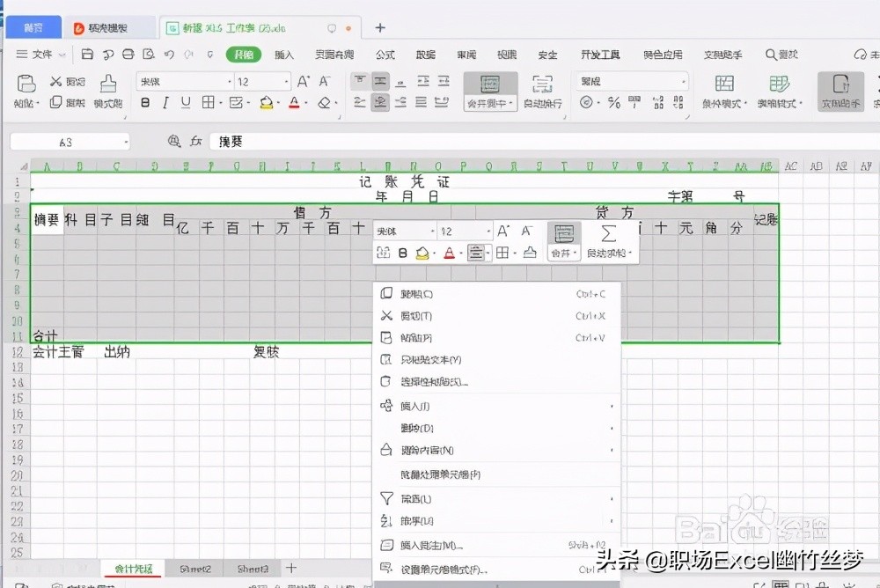The width and height of the screenshot is (880, 588).
Task: Click the fill color bucket in floating toolbar
Action: 423,254
